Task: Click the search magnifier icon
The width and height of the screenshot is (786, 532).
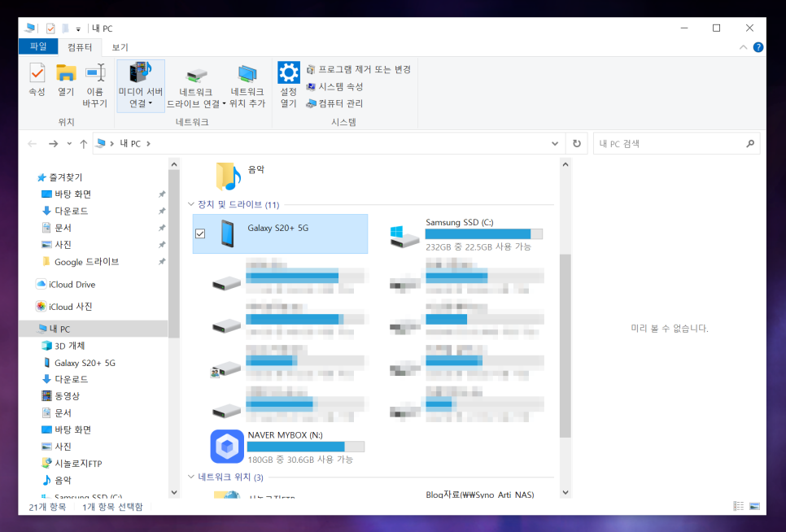Action: click(x=750, y=144)
